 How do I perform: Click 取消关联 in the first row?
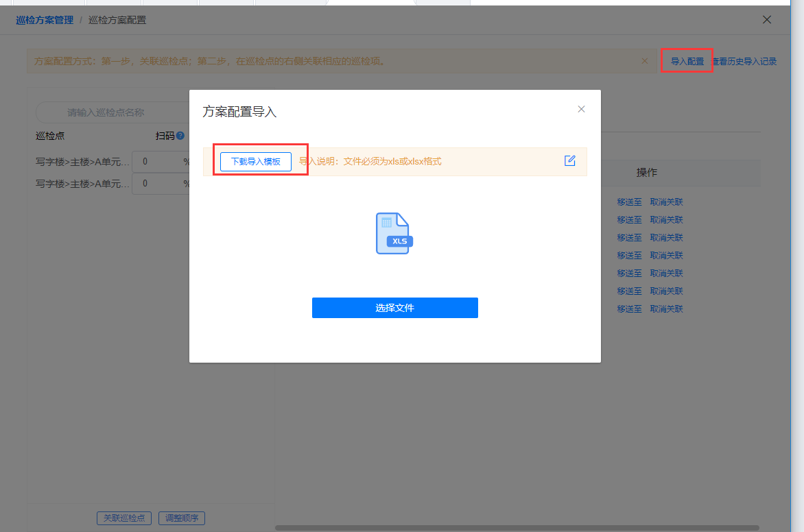[x=666, y=202]
